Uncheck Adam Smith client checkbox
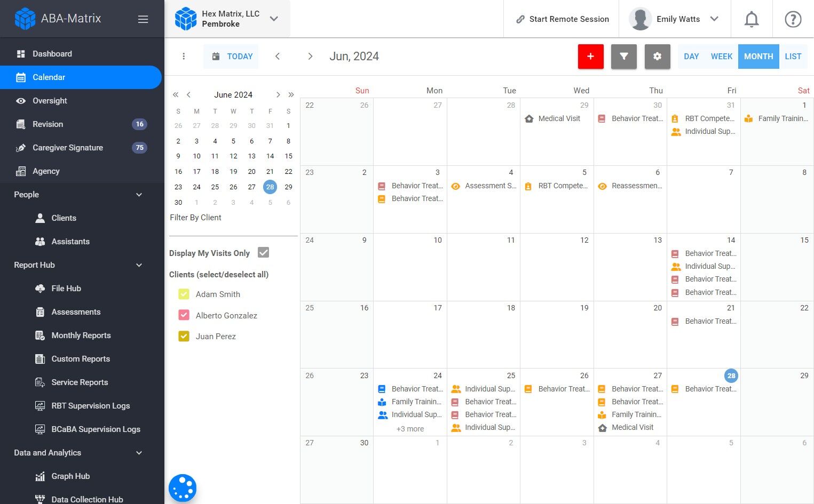Screen dimensions: 814x504 (x=184, y=294)
